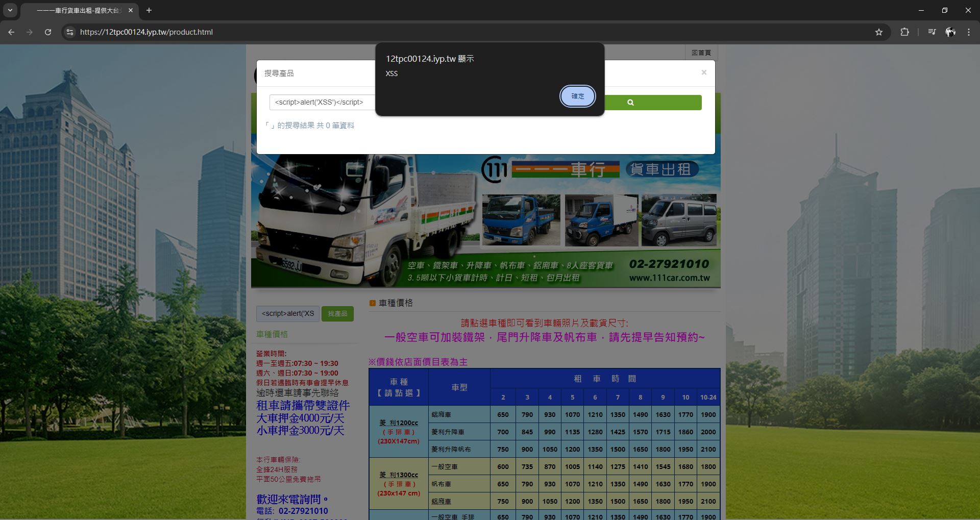This screenshot has width=980, height=520.
Task: Open the Chrome three-dot menu
Action: (x=969, y=32)
